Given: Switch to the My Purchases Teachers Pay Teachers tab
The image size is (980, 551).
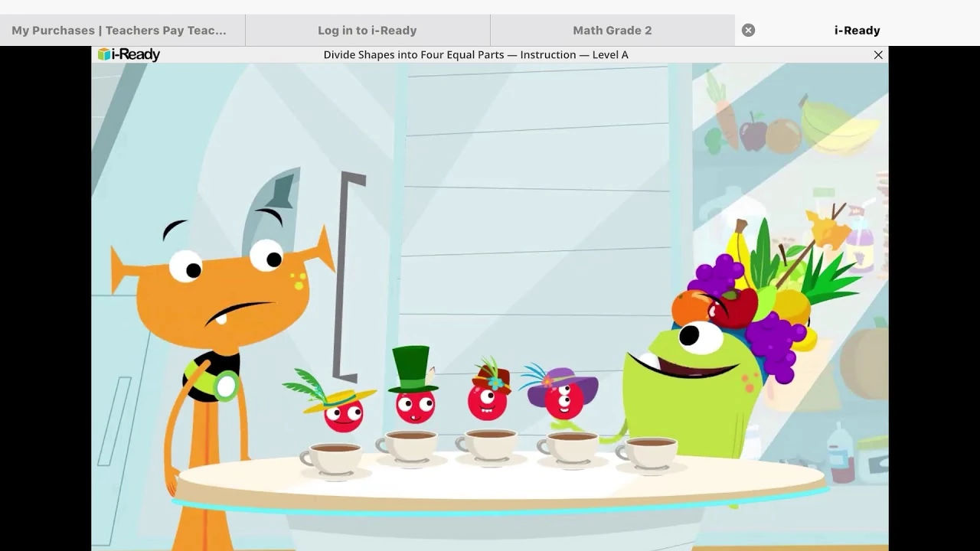Looking at the screenshot, I should tap(122, 31).
